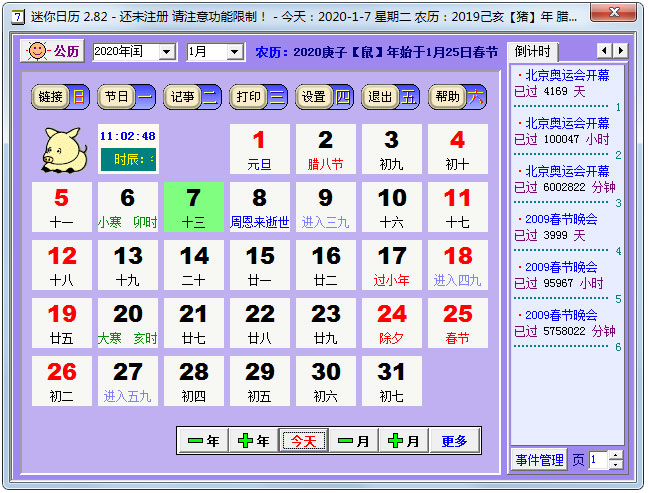
Task: Click the plus year (＋年) button
Action: [x=254, y=440]
